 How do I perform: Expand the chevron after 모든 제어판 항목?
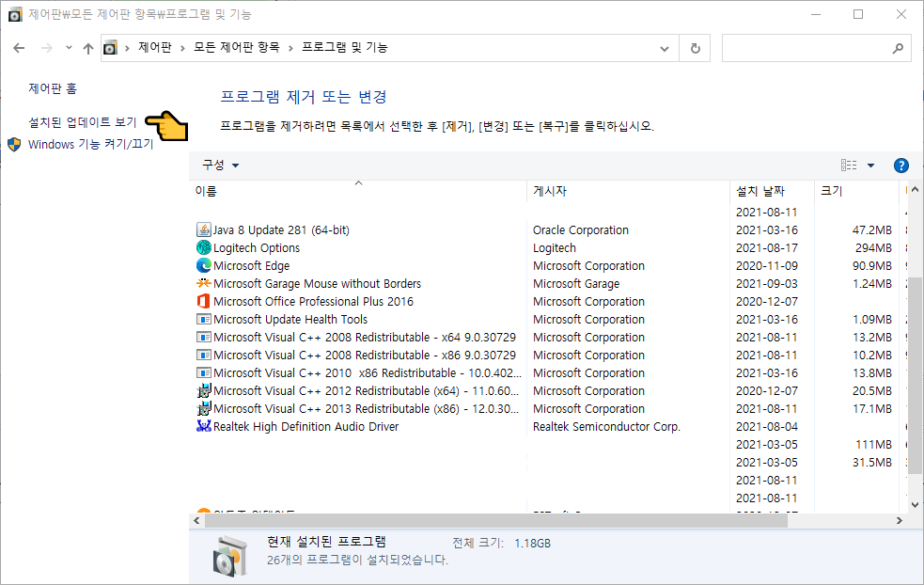point(290,48)
